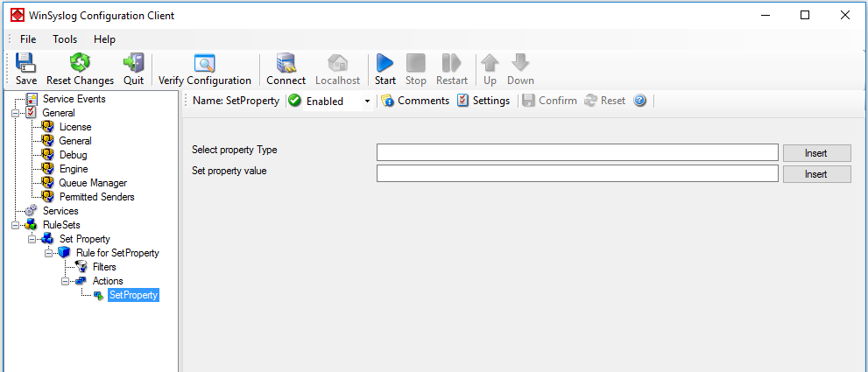Click the Name: SetProperty label
The image size is (868, 372).
pyautogui.click(x=236, y=101)
